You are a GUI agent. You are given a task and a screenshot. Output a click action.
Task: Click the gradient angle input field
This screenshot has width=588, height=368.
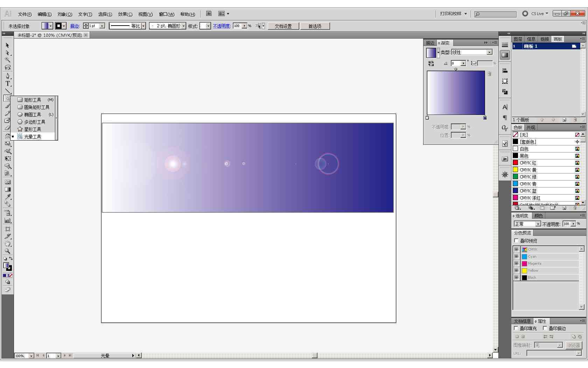click(456, 63)
